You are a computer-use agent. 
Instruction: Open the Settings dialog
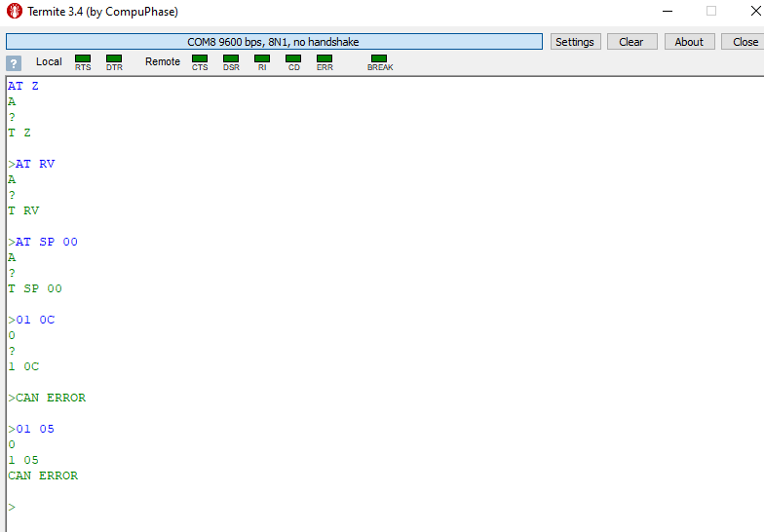[575, 41]
